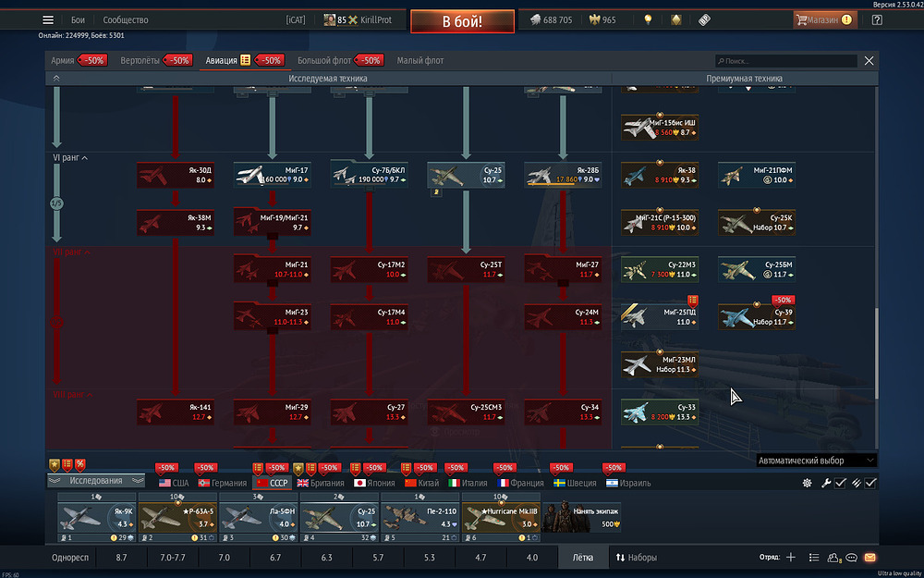Click the mail envelope icon

click(x=869, y=558)
